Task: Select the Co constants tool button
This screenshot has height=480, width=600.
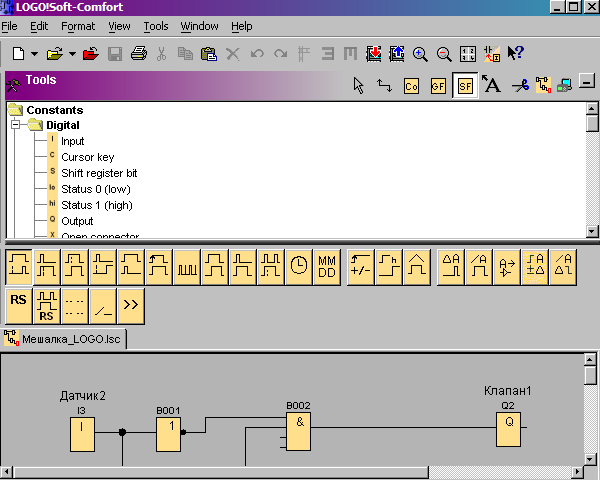Action: [x=411, y=86]
